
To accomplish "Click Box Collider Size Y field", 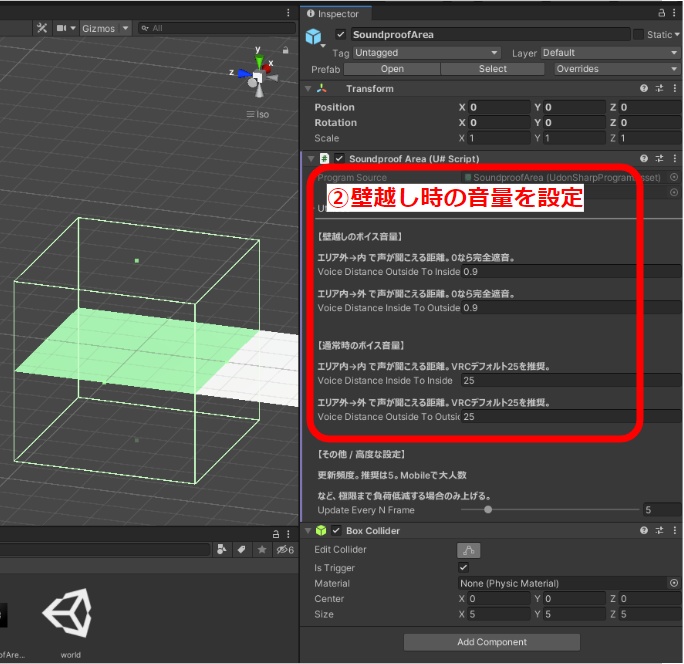I will tap(574, 614).
